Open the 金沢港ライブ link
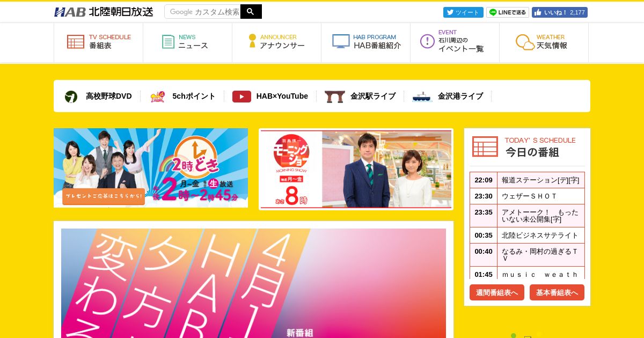 [460, 97]
